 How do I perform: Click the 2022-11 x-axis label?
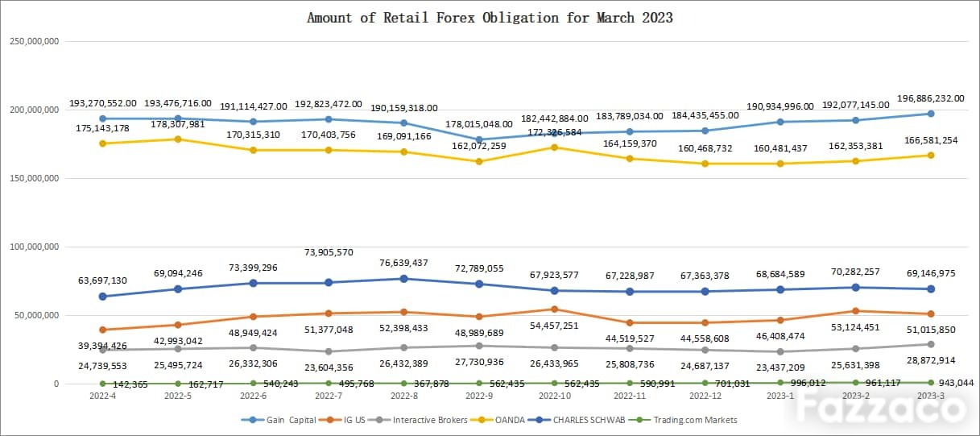(x=630, y=397)
